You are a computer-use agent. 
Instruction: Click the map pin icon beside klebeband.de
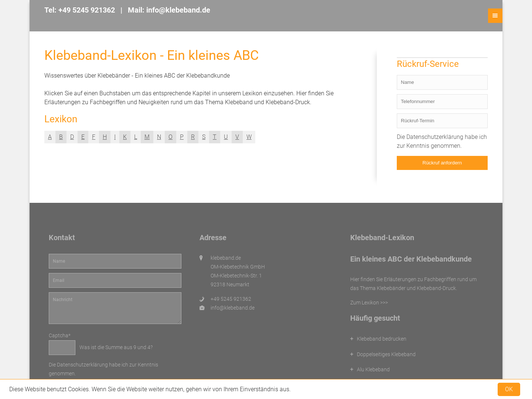click(x=201, y=258)
